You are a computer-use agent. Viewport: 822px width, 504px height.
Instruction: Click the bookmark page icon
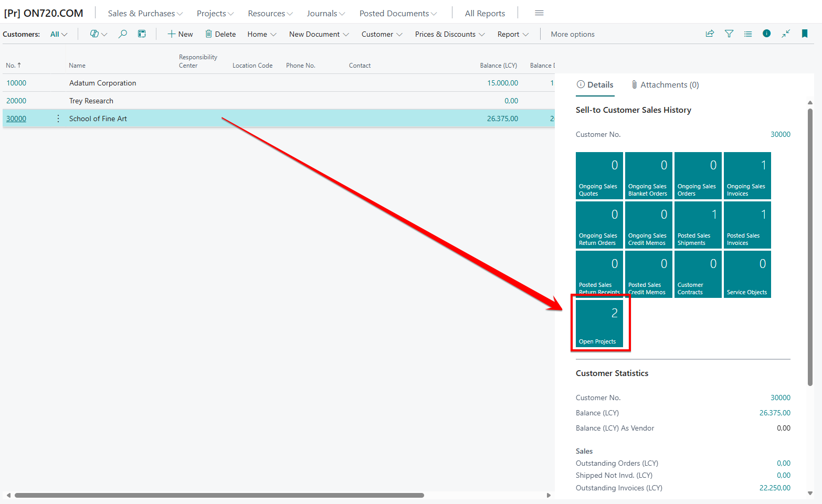coord(805,34)
